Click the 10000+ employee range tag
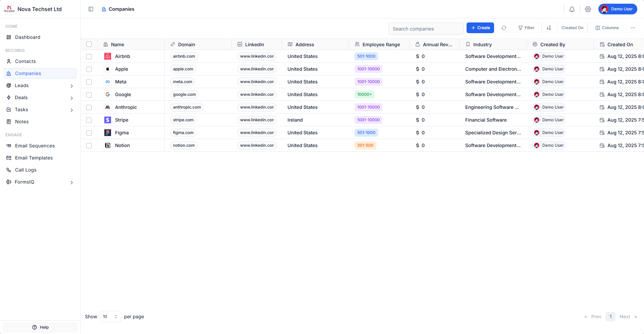This screenshot has height=334, width=644. tap(364, 94)
